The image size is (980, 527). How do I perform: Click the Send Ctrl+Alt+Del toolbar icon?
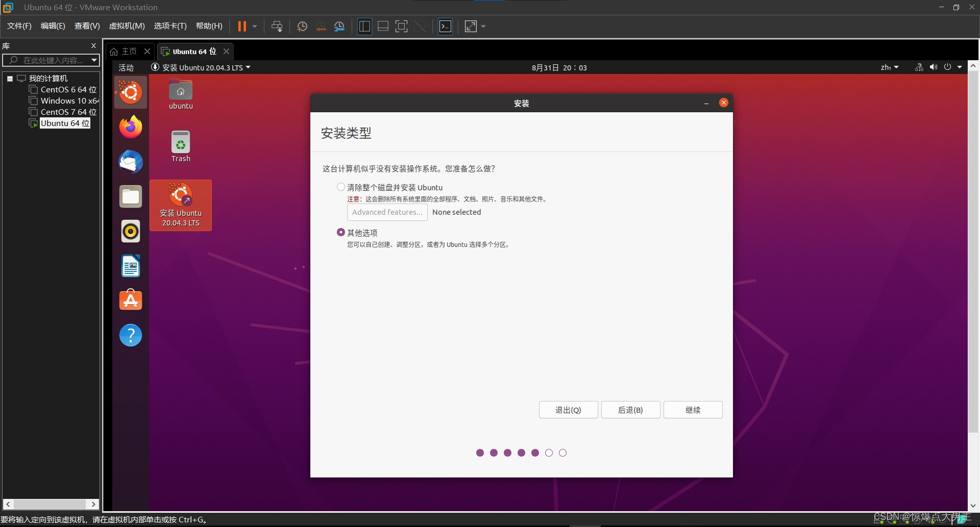pos(277,26)
